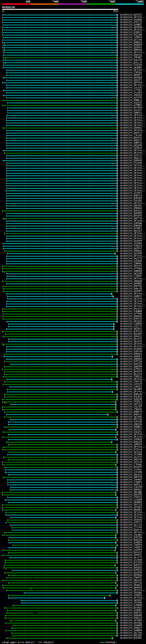146x644 pixels.
Task: Select the UniRef100_A7TKR8 label
Action: (x=131, y=314)
